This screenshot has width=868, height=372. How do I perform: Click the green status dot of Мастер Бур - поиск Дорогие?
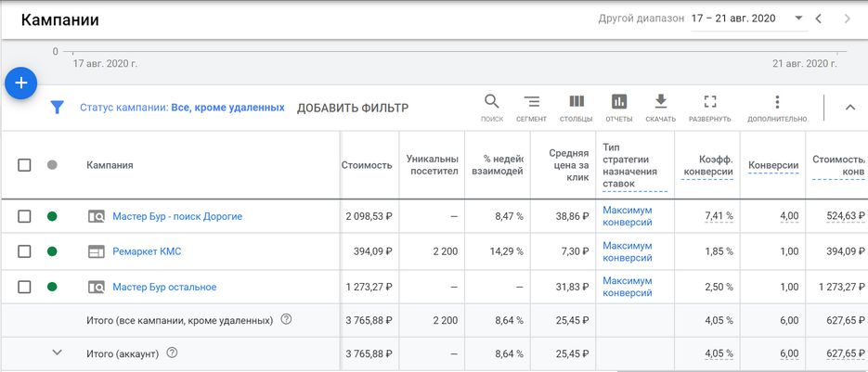click(x=52, y=216)
